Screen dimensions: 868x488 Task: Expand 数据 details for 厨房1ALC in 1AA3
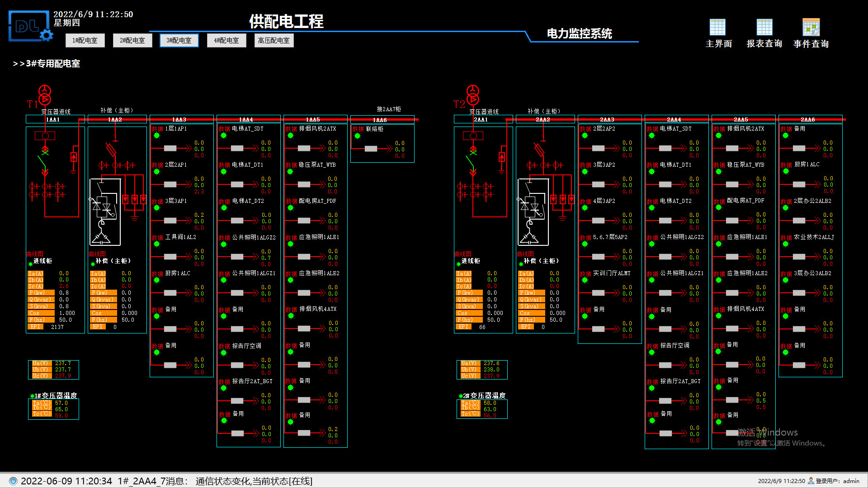pos(157,274)
